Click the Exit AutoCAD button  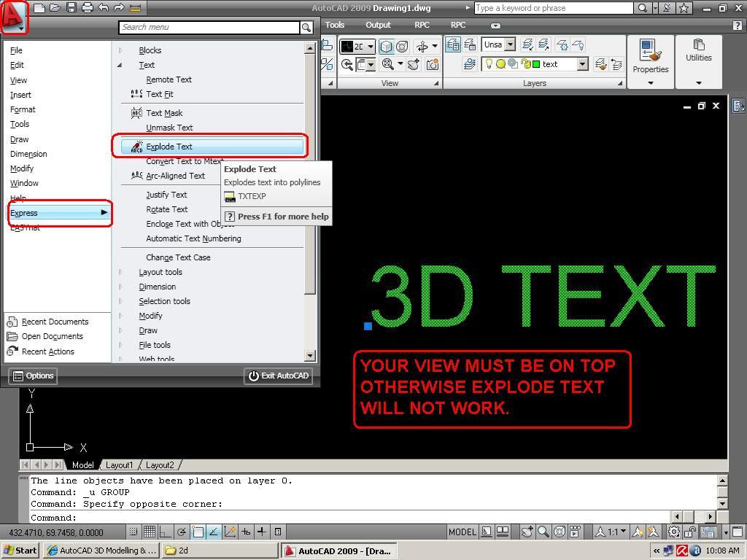point(279,376)
